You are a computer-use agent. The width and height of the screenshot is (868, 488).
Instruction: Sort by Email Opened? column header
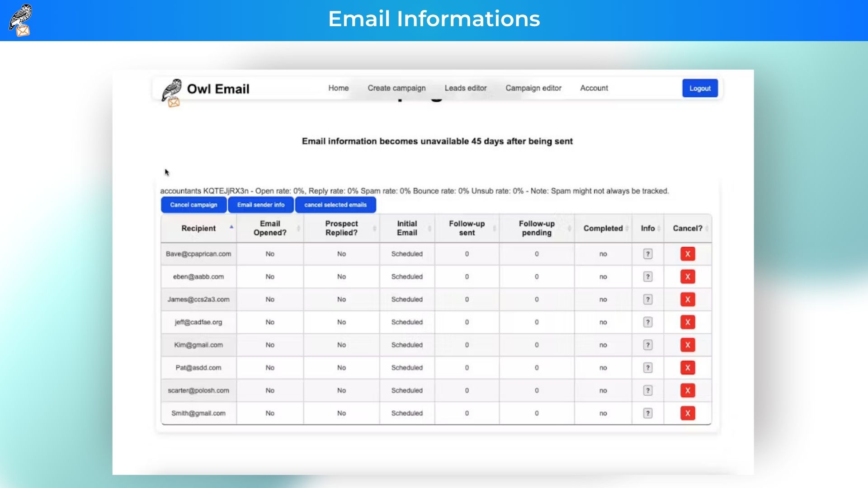(270, 228)
